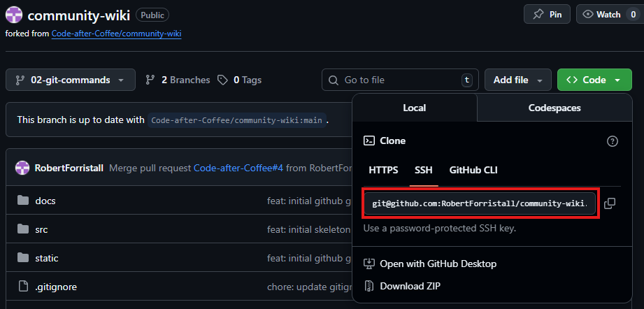Follow the Code-after-Coffee/community-wiki fork link
Screen dimensions: 644x309
[117, 34]
